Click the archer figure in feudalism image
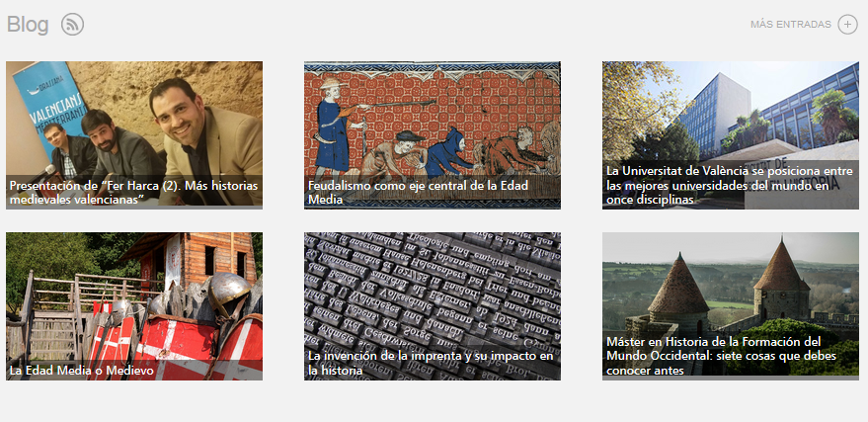Image resolution: width=868 pixels, height=422 pixels. click(334, 126)
